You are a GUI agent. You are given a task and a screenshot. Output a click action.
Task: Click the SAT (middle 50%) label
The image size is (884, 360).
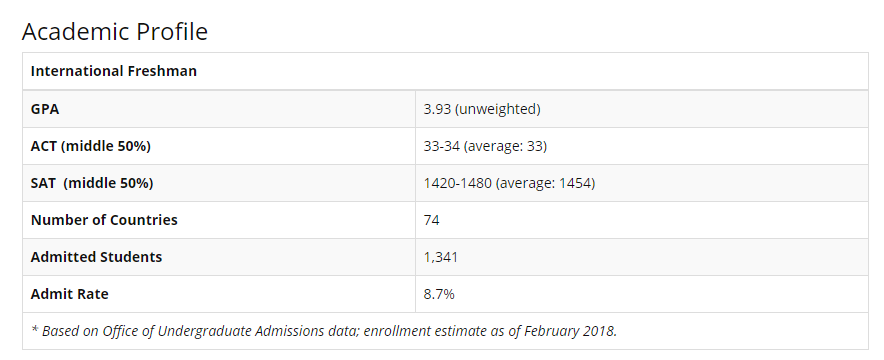click(x=92, y=184)
